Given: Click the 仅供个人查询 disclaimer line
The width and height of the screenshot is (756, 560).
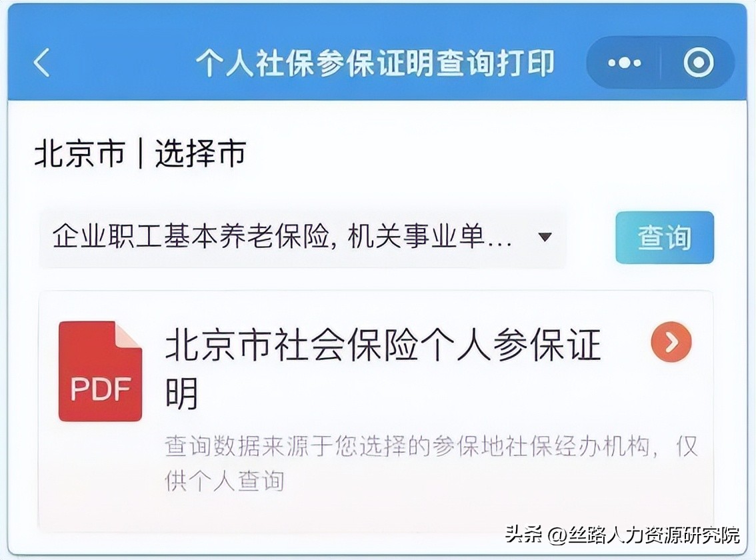Looking at the screenshot, I should tap(224, 481).
